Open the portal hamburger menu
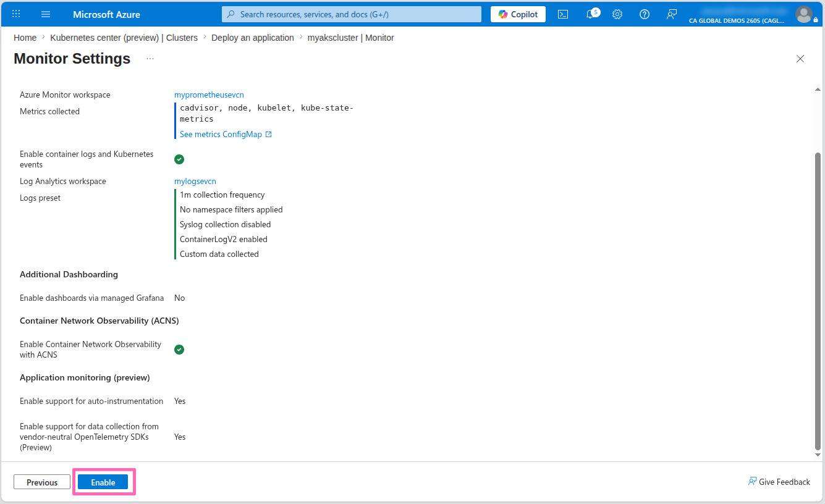 46,14
